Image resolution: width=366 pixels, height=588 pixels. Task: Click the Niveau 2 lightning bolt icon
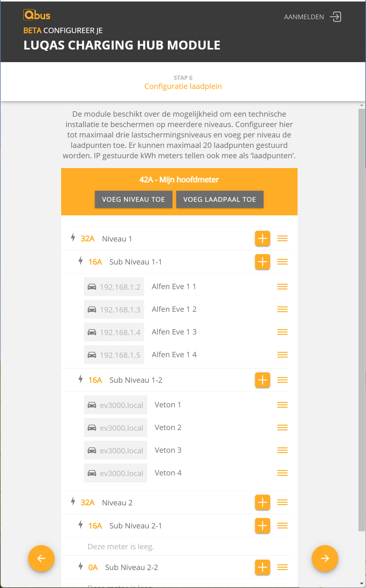coord(73,501)
